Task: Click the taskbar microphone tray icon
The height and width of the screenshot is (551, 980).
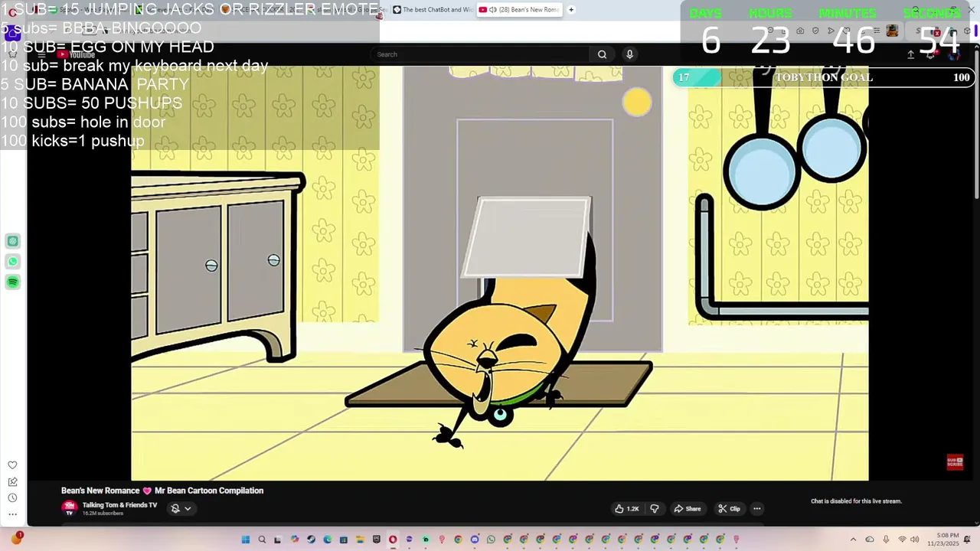Action: 886,540
